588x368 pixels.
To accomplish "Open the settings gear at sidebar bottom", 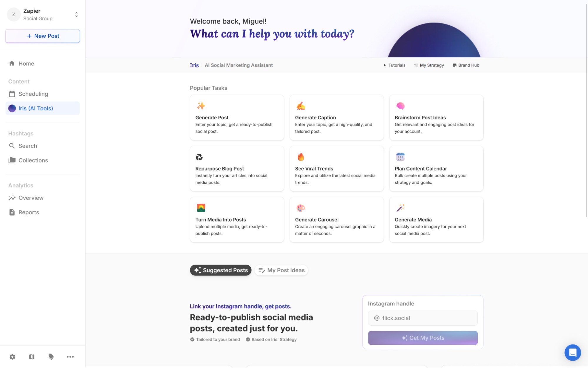I will click(12, 357).
